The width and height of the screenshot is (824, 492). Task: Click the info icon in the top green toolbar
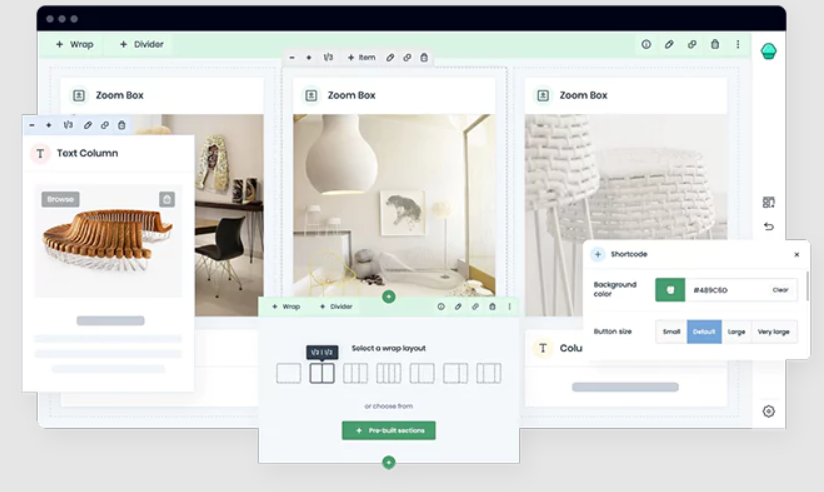646,44
